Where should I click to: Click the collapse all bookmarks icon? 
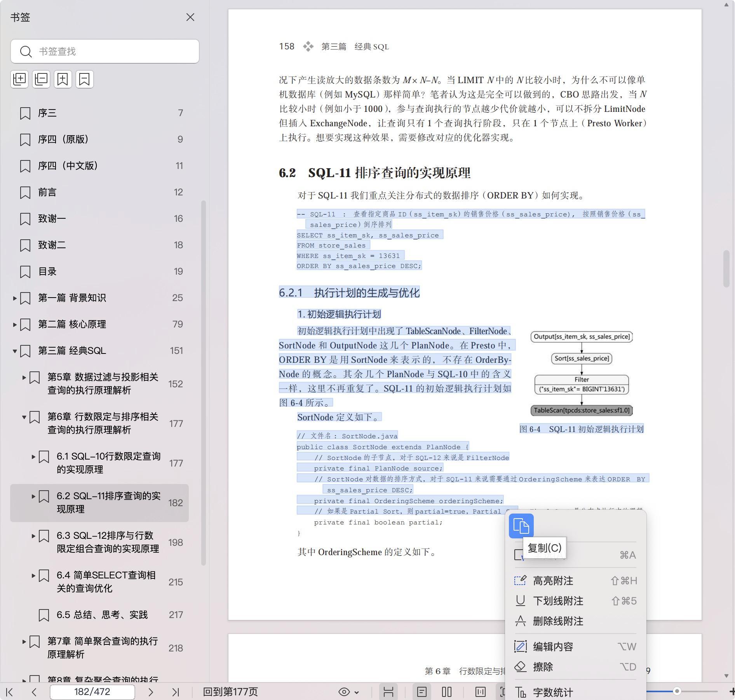[41, 79]
